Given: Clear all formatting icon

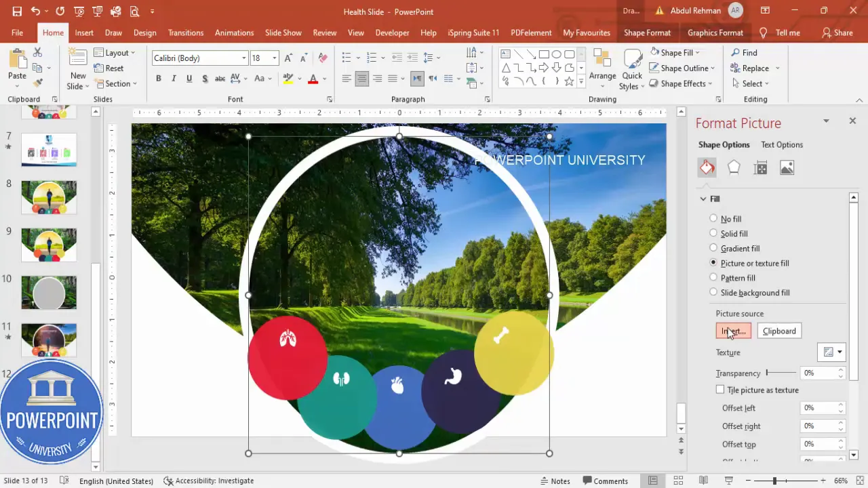Looking at the screenshot, I should coord(323,58).
